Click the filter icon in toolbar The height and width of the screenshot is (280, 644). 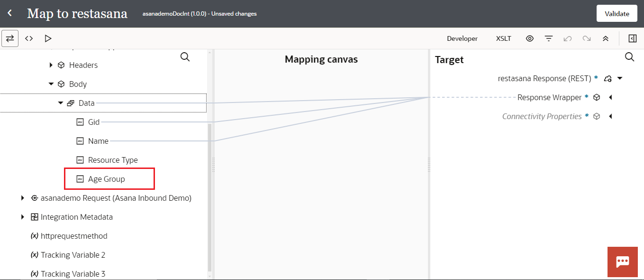[x=549, y=38]
